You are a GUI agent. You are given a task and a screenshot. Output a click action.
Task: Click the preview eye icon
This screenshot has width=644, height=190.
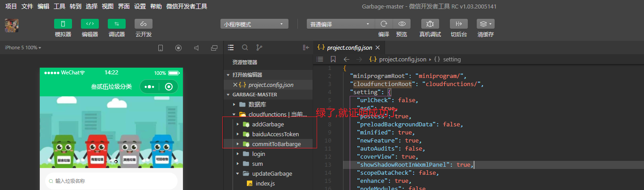pos(402,24)
